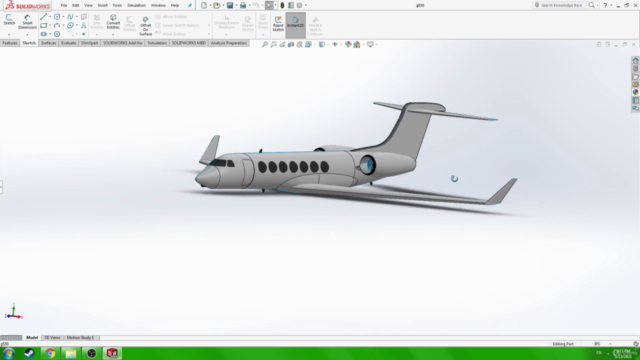Viewport: 640px width, 360px height.
Task: Click the Help question mark button
Action: tap(605, 5)
